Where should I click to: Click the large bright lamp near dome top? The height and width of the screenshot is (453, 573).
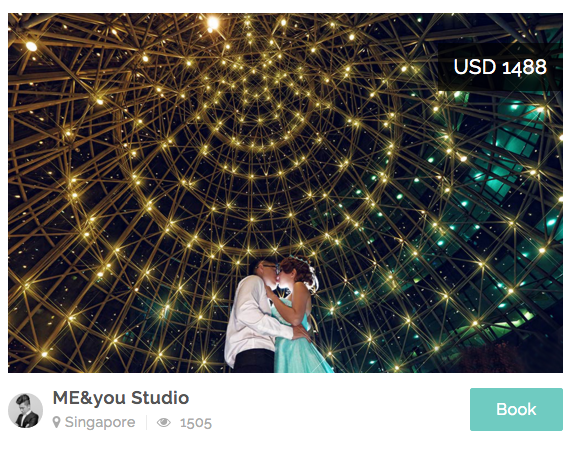(213, 23)
